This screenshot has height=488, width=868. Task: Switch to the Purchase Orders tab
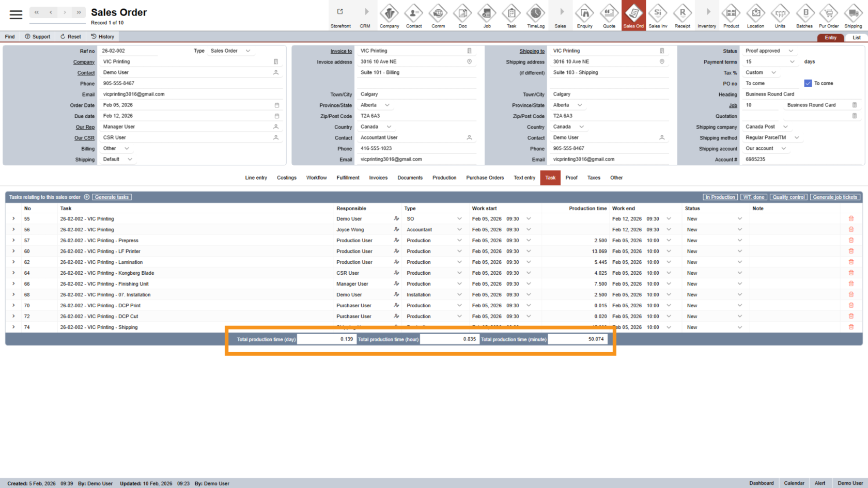[x=485, y=178]
